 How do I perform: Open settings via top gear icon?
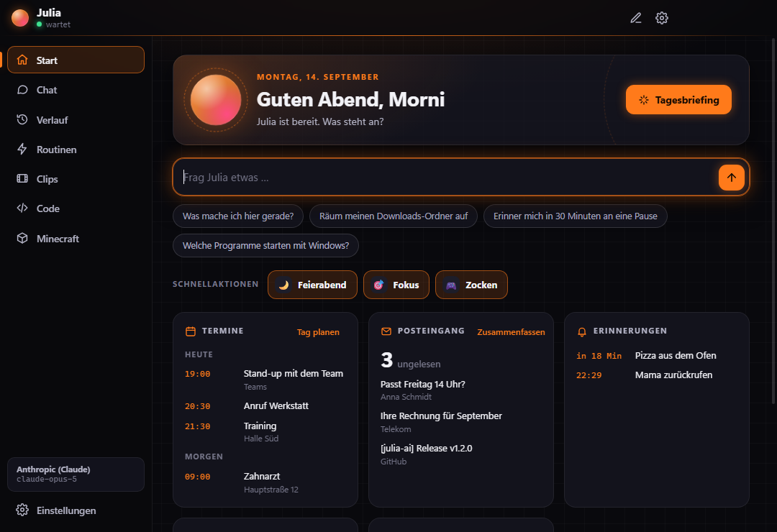(662, 18)
